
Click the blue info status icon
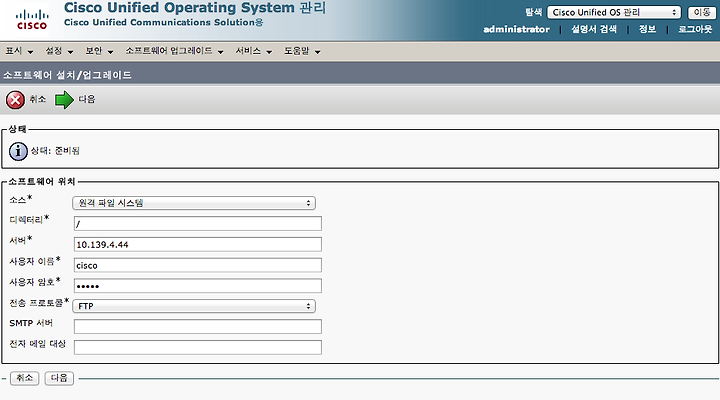point(18,151)
